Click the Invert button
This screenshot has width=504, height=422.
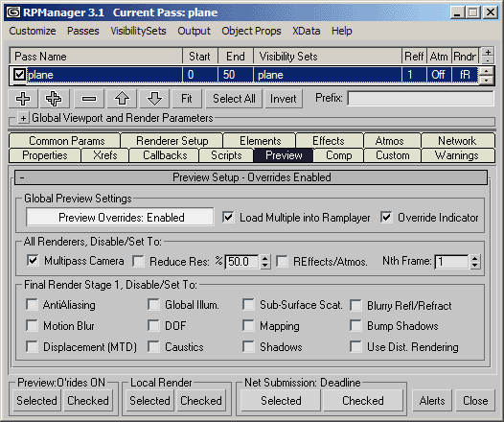coord(284,99)
